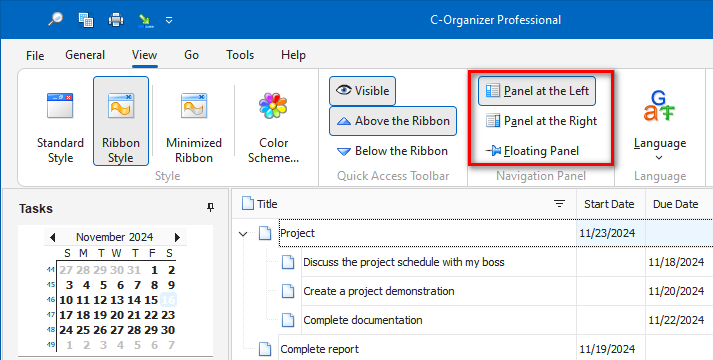Click the printer icon in quick access toolbar

click(116, 20)
